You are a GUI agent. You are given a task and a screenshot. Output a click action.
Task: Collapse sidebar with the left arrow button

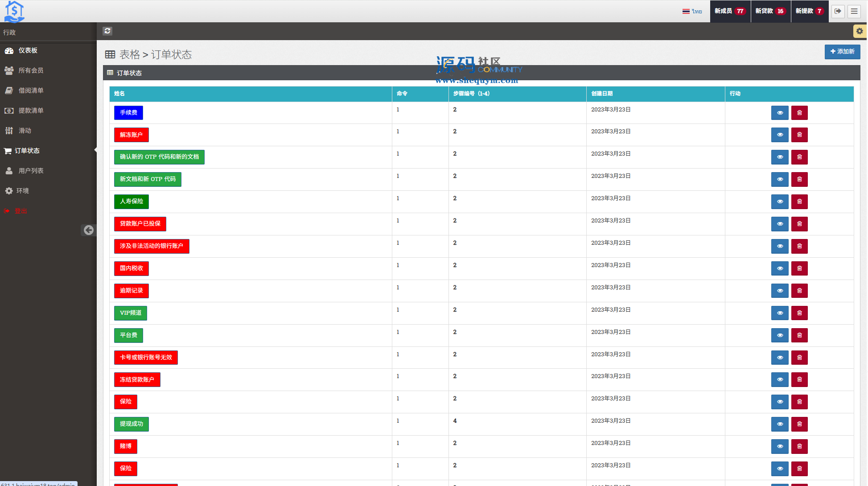click(x=89, y=230)
